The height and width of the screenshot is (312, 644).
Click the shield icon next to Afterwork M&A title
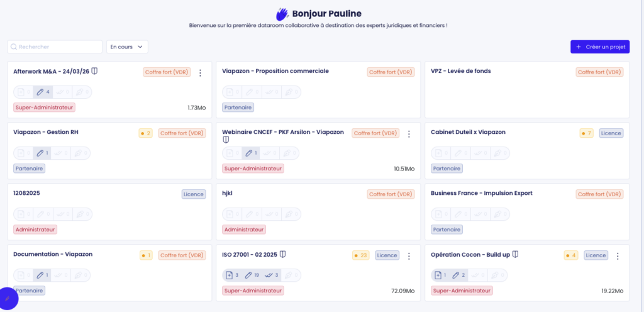[x=94, y=71]
